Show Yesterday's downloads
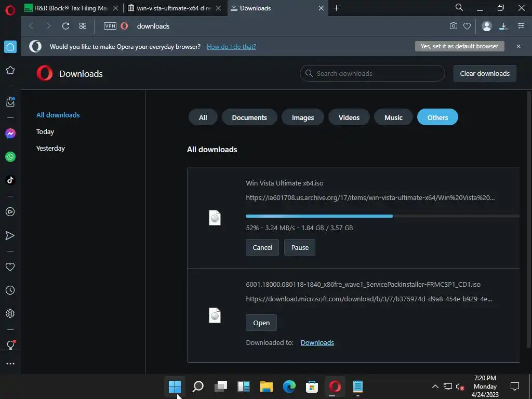Viewport: 532px width, 399px height. pyautogui.click(x=50, y=148)
